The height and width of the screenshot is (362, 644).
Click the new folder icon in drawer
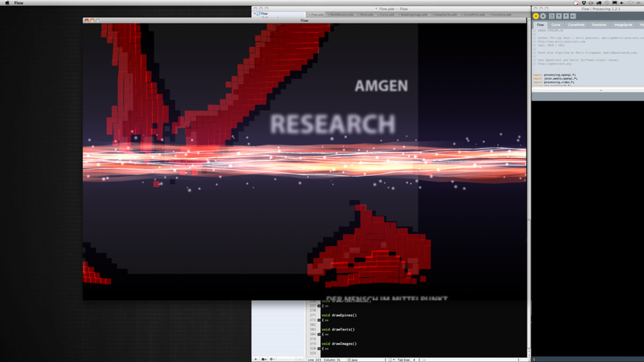click(x=264, y=359)
